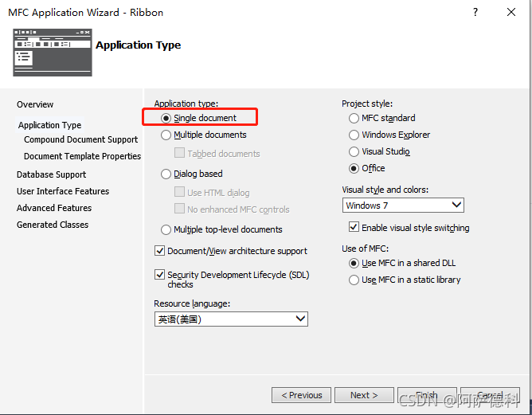Go to Advanced Features page

54,208
